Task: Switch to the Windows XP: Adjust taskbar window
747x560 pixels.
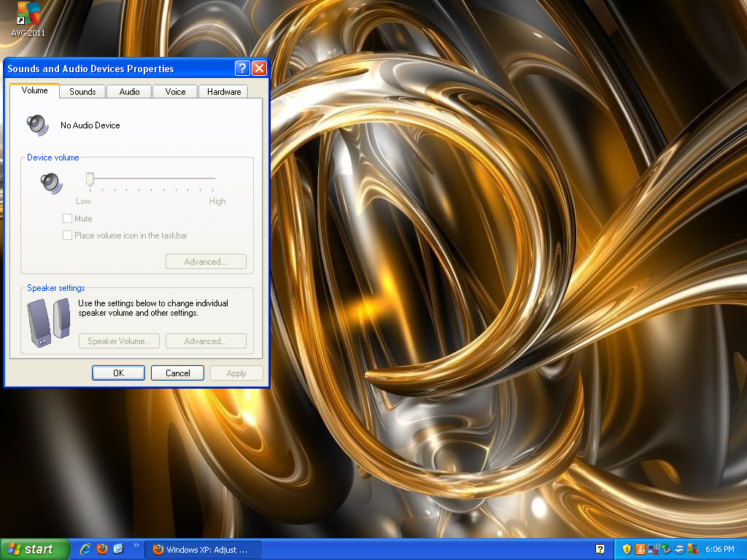Action: click(203, 550)
